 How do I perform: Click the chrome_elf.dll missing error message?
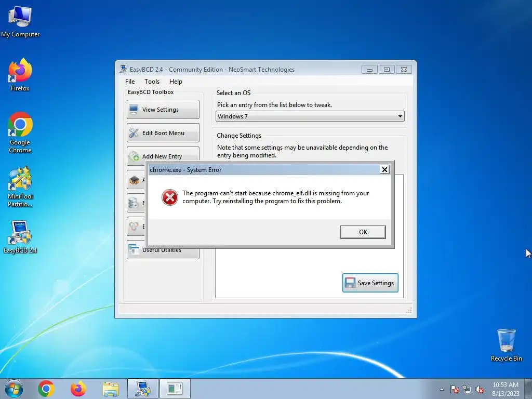point(275,197)
